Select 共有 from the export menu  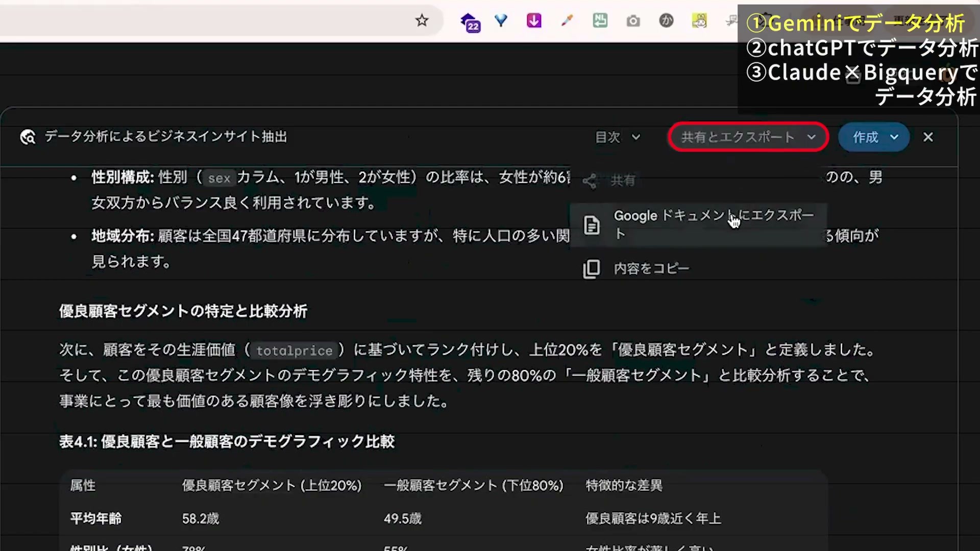pos(697,181)
